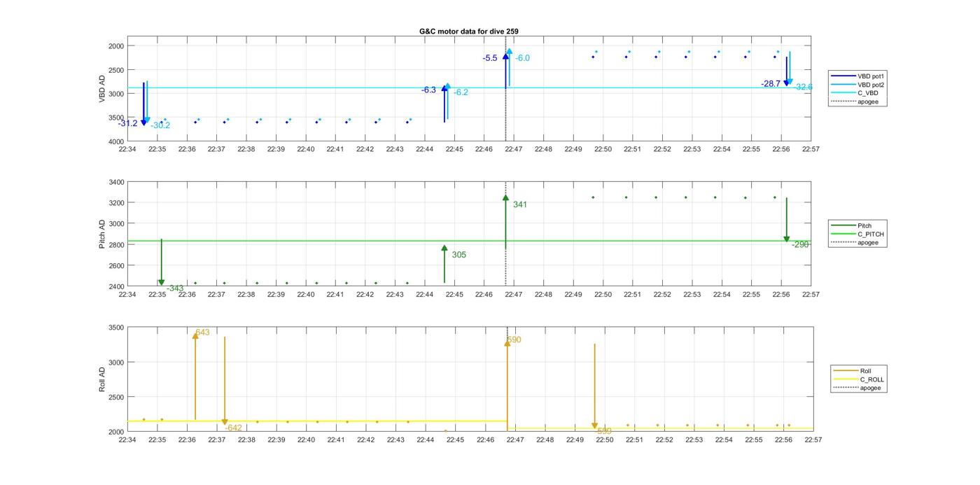
Task: Click the 'Roll AD' y-axis label
Action: (102, 379)
